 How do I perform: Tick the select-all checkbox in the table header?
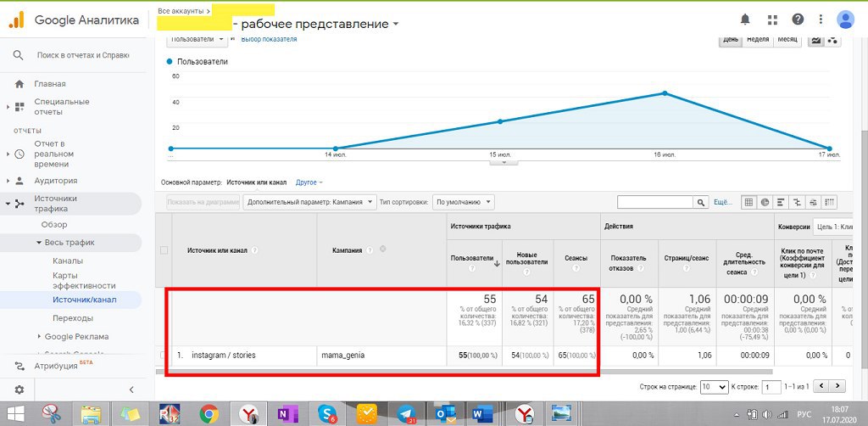[164, 250]
